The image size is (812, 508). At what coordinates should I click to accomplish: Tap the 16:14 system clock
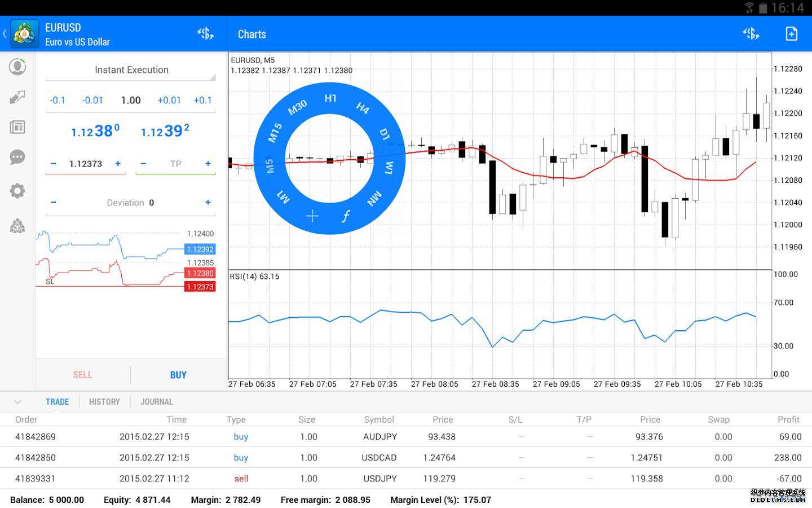tap(788, 8)
